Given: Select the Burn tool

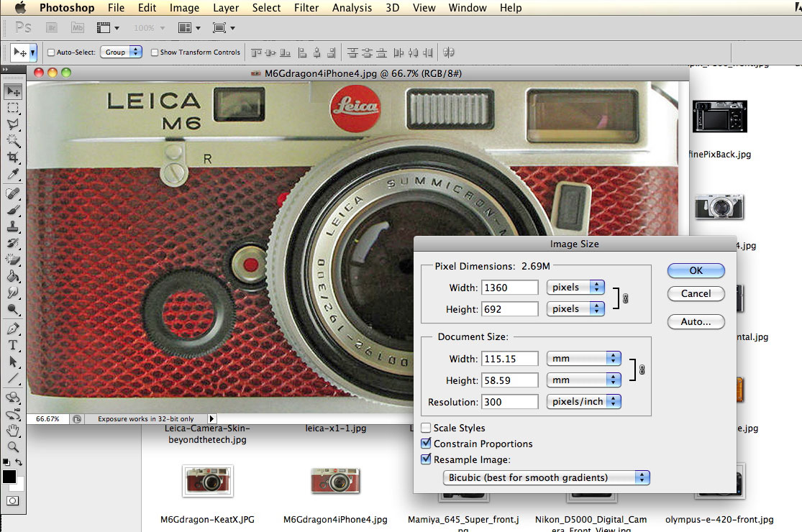Looking at the screenshot, I should click(13, 309).
